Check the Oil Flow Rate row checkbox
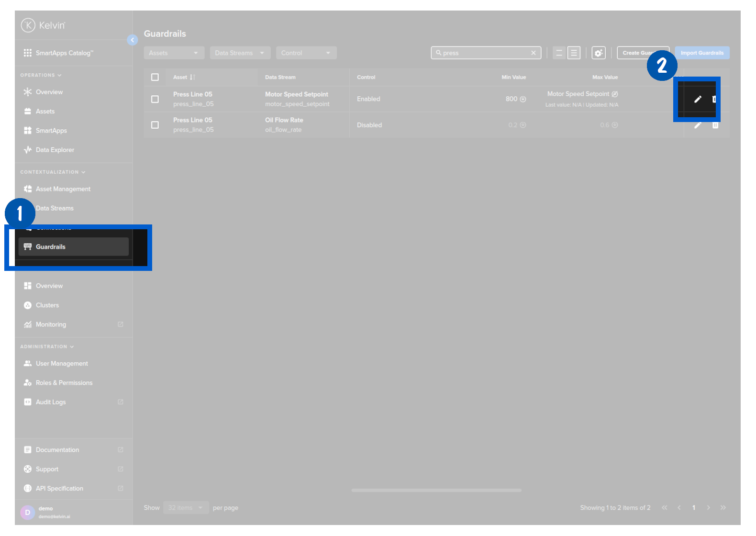 pos(155,125)
